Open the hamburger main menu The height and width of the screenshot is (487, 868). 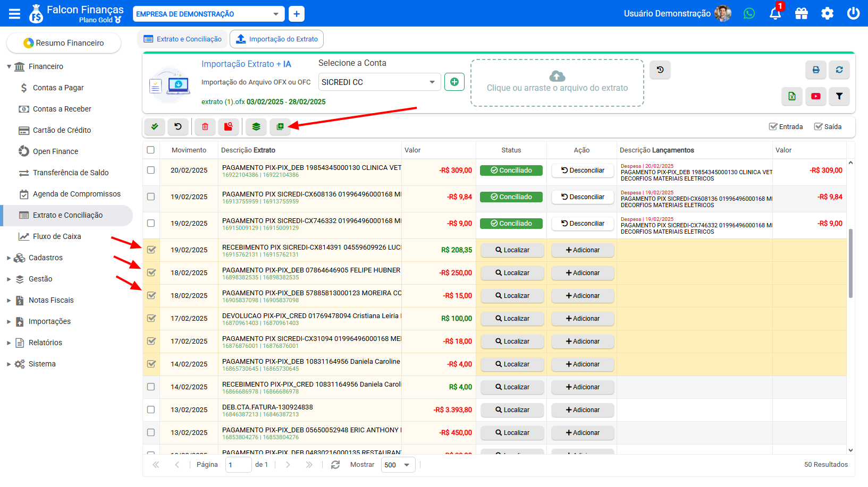(x=14, y=14)
